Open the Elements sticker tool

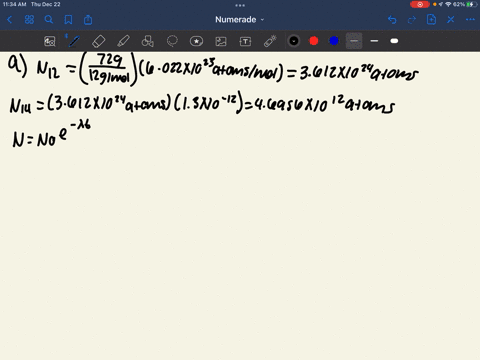[x=196, y=41]
